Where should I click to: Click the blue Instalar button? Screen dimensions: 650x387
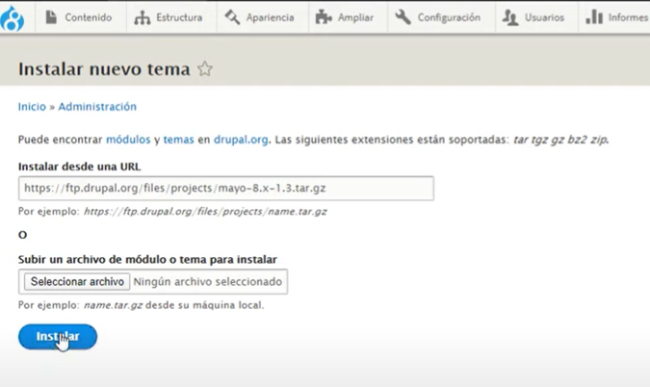click(x=58, y=336)
